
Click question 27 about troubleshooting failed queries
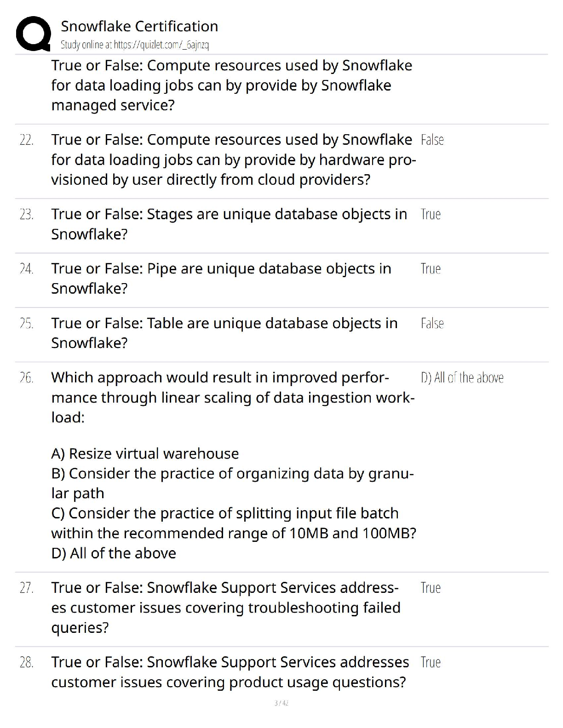226,608
